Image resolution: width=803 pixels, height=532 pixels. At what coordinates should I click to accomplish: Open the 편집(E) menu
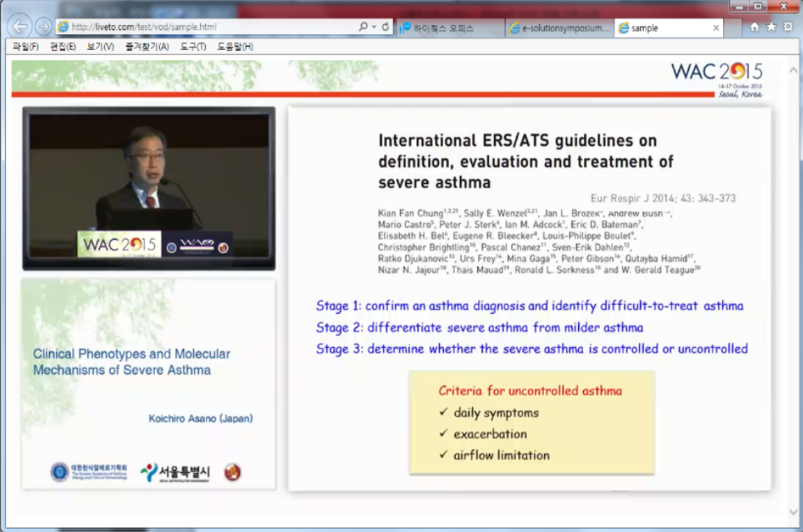coord(63,47)
